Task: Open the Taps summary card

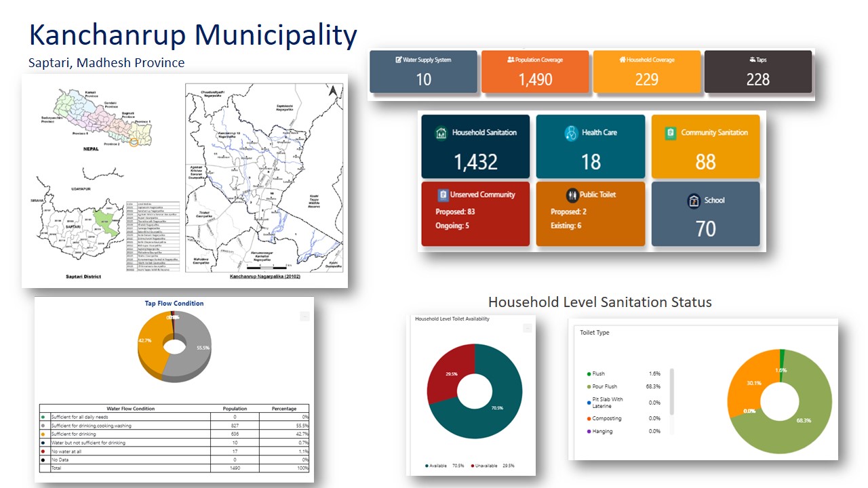Action: (757, 71)
